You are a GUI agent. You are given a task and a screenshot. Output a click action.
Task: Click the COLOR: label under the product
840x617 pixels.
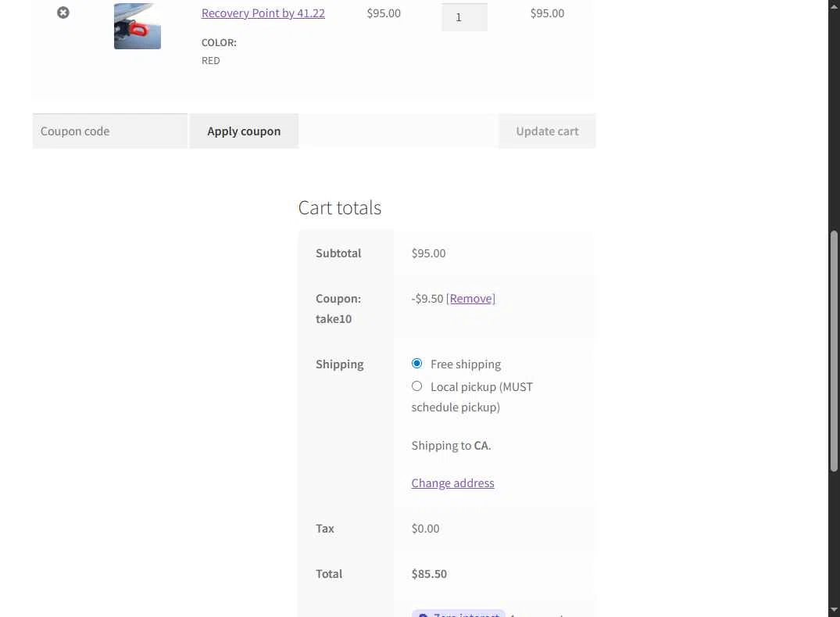pos(219,42)
